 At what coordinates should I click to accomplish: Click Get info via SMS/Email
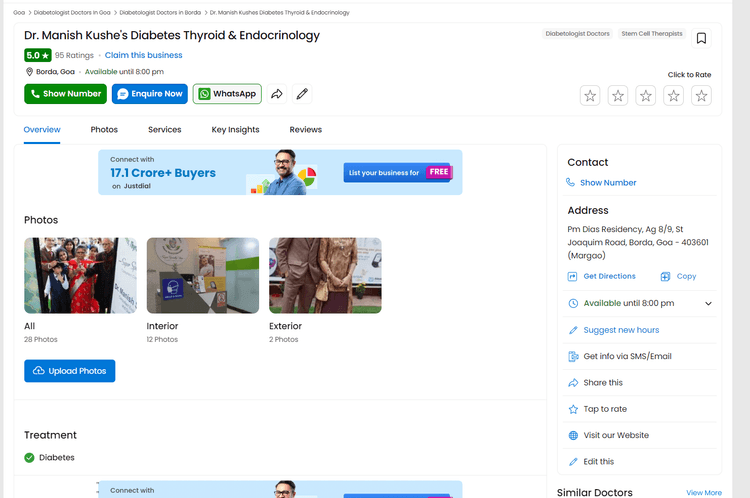628,356
